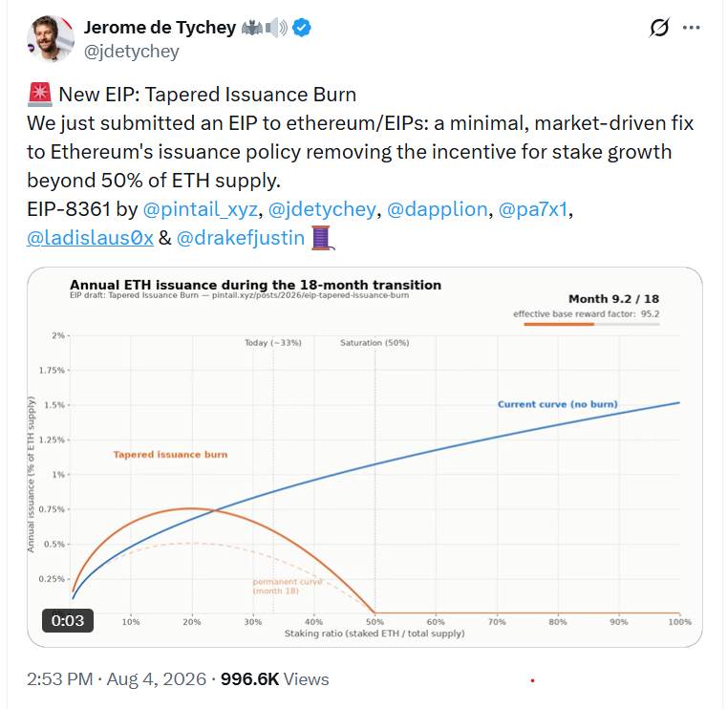Click the speaker emoji next to the name
The image size is (728, 709).
pyautogui.click(x=277, y=29)
